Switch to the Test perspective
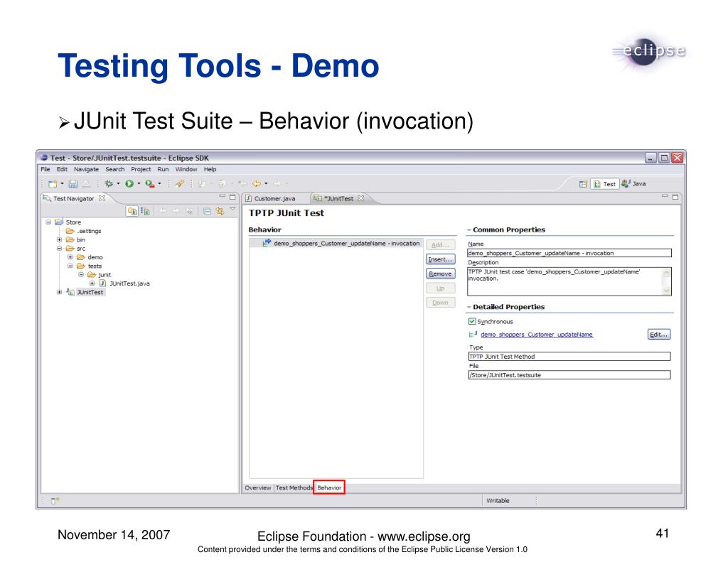The width and height of the screenshot is (728, 562). pos(604,184)
